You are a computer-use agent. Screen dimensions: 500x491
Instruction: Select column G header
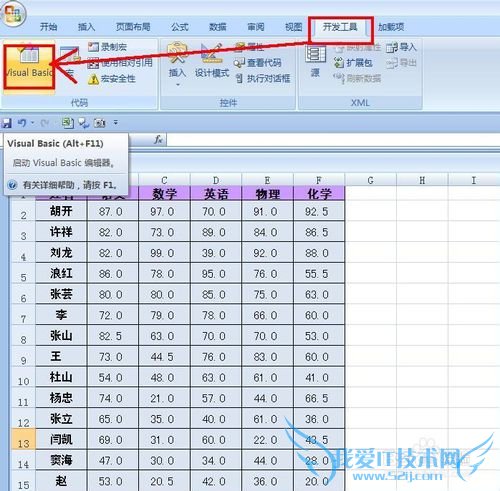[x=371, y=180]
